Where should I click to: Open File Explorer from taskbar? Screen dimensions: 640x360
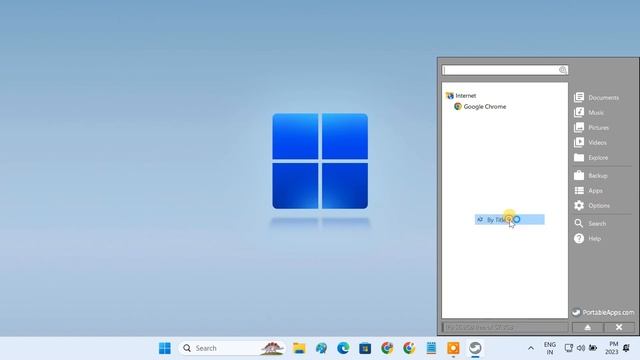(299, 348)
